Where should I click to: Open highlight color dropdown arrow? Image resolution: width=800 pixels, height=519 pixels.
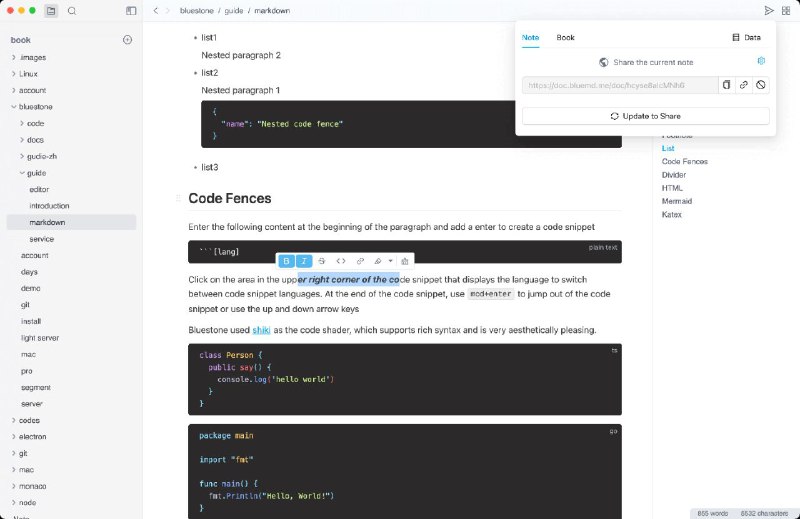pos(390,261)
